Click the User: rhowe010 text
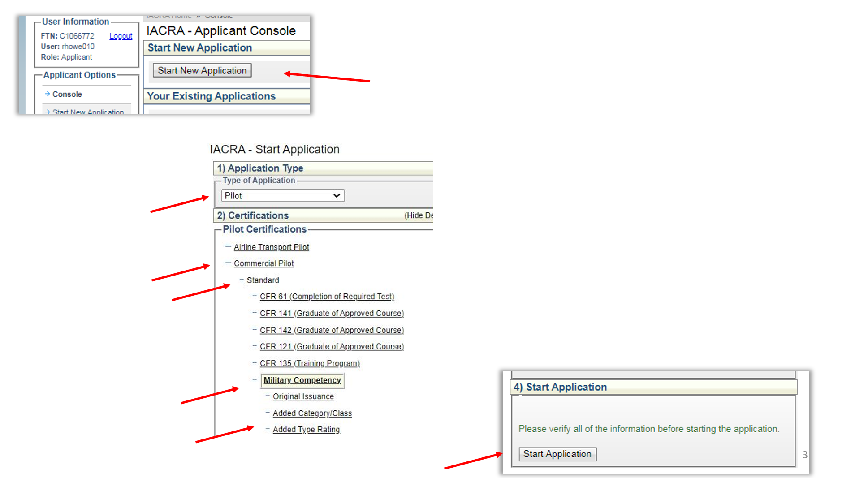Screen dimensions: 868x478 (67, 47)
